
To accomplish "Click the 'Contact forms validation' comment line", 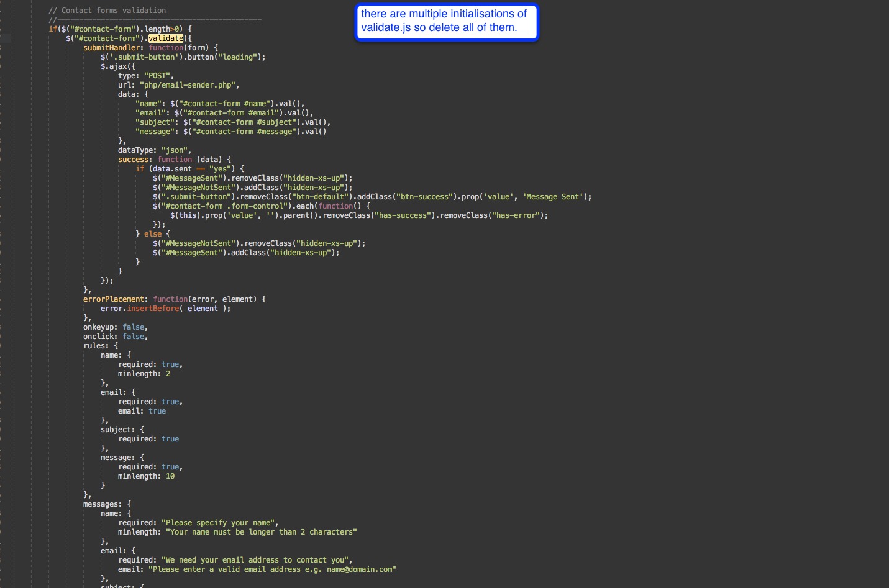I will [x=107, y=11].
